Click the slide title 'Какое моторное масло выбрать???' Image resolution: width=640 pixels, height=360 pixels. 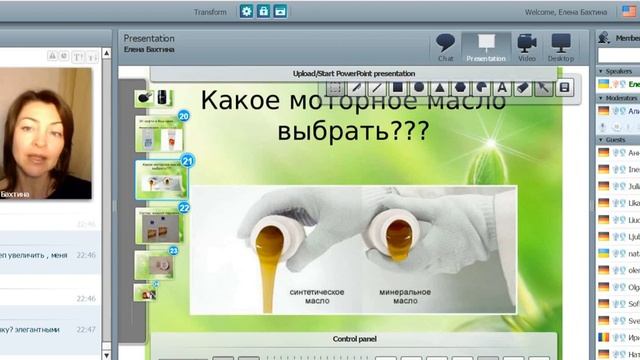tap(353, 116)
